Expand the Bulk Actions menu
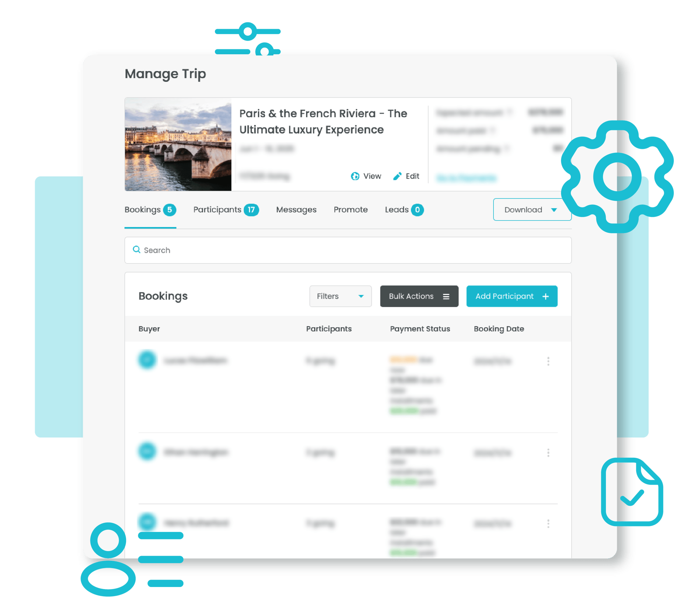Image resolution: width=700 pixels, height=614 pixels. (x=419, y=296)
